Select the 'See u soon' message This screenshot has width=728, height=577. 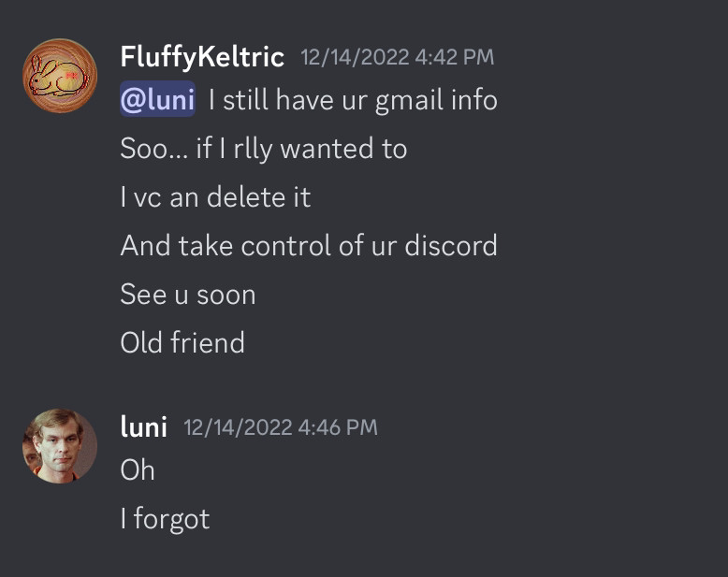(x=187, y=294)
